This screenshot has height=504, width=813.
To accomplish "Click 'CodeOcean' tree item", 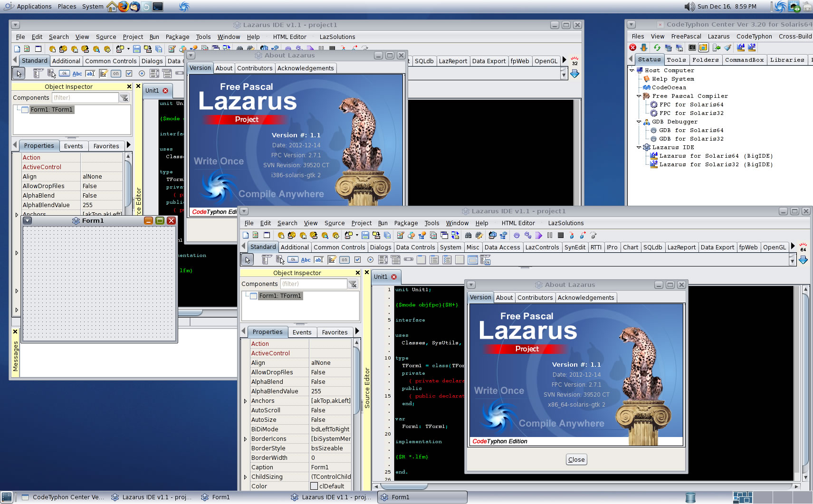I will (x=669, y=87).
